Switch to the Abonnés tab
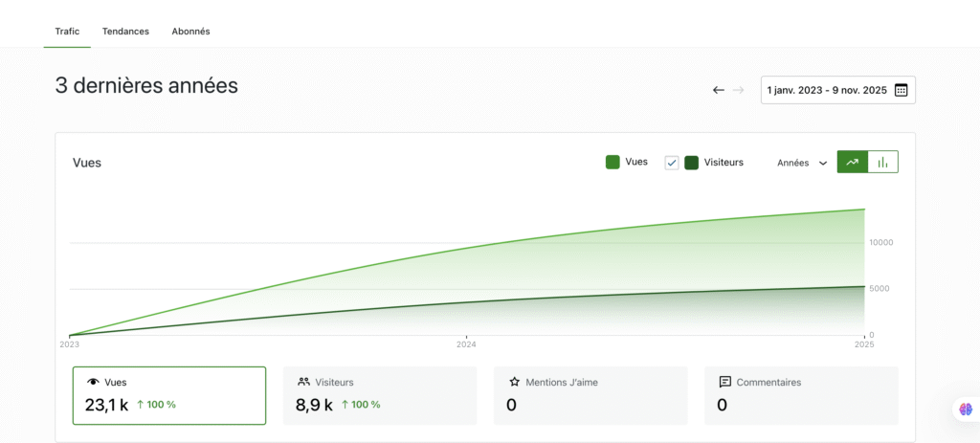Image resolution: width=980 pixels, height=443 pixels. point(190,31)
